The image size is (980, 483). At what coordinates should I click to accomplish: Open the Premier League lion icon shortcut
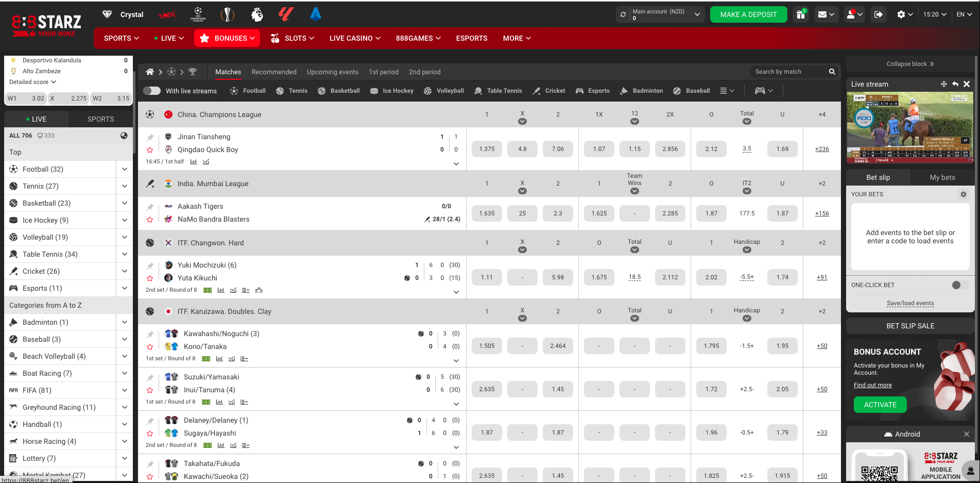click(257, 14)
